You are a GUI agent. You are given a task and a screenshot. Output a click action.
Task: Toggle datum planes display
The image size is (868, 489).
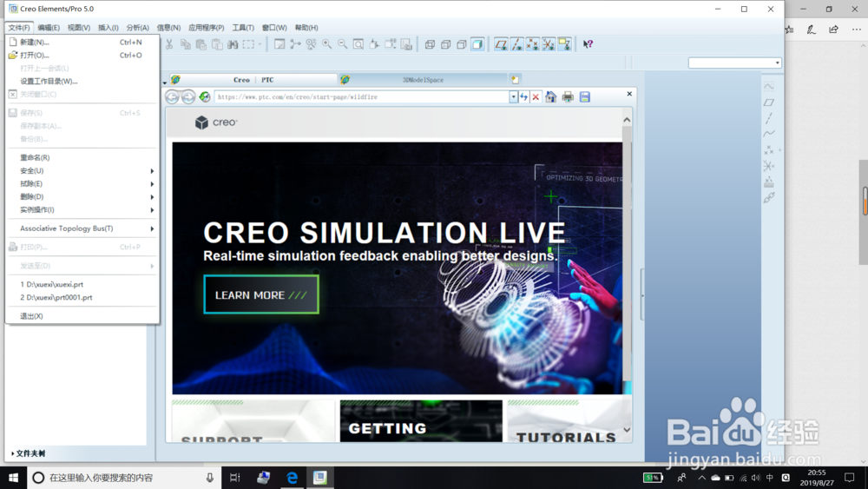501,44
